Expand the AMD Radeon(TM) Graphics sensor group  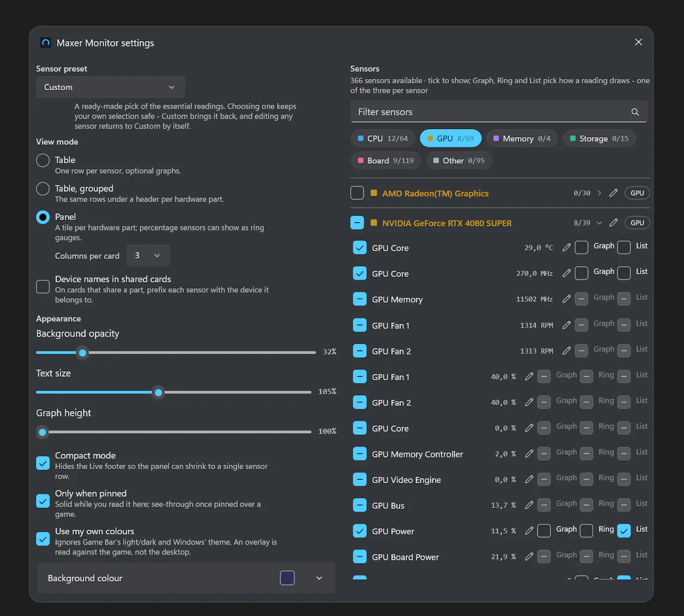coord(599,193)
